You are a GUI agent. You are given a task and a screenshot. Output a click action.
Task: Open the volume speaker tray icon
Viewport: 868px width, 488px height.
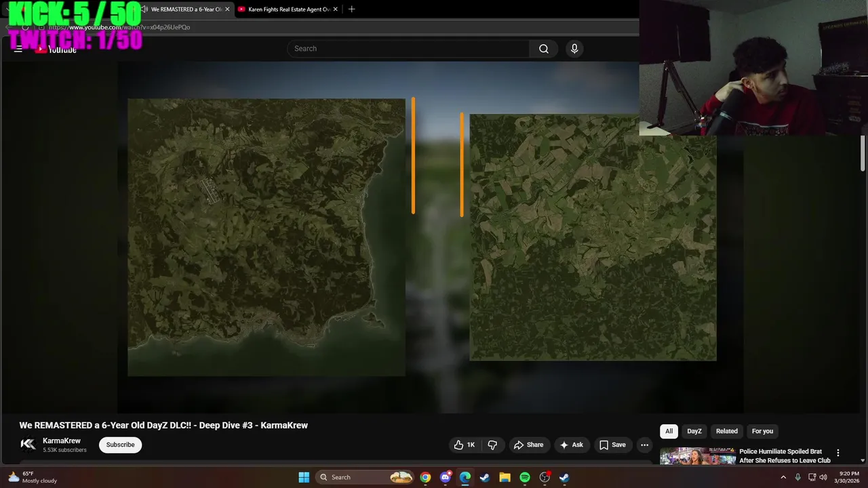pos(823,477)
